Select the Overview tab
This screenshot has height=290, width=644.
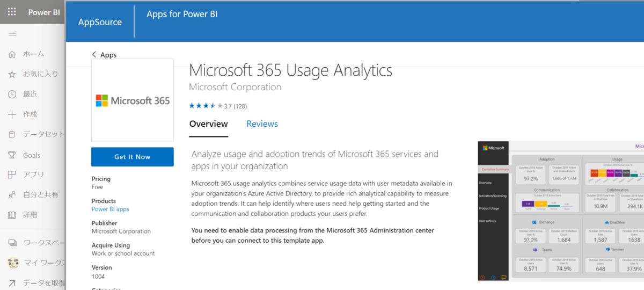point(208,124)
